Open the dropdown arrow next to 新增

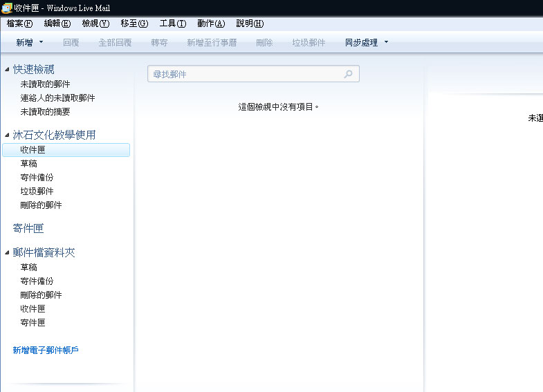tap(42, 42)
